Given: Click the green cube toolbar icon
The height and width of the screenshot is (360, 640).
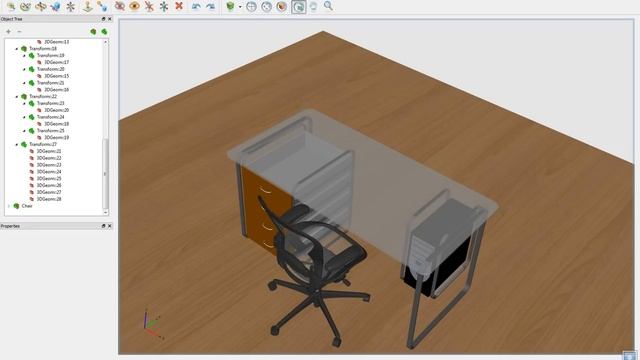Looking at the screenshot, I should point(231,7).
